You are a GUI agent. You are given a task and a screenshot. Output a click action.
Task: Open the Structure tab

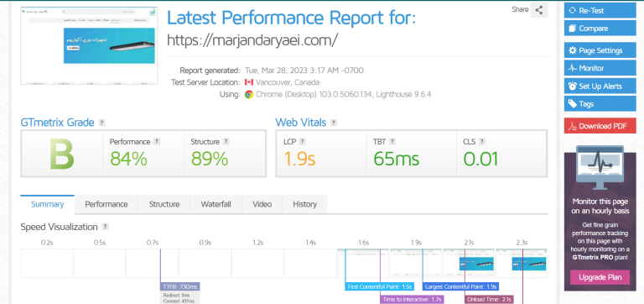coord(164,204)
